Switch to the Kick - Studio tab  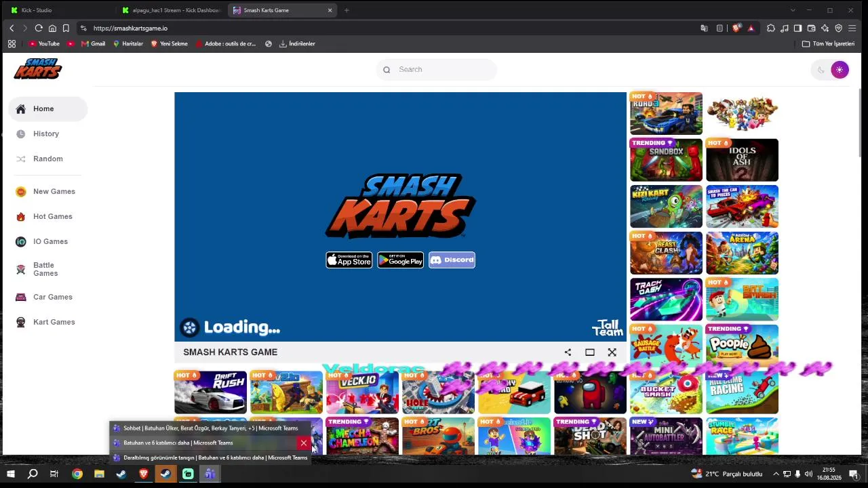pos(60,10)
